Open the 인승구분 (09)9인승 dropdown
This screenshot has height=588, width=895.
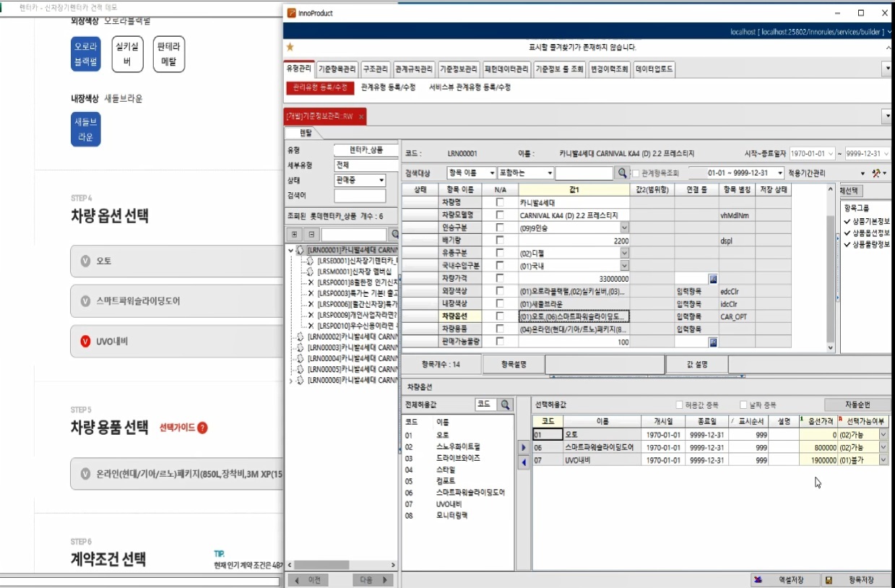coord(625,228)
